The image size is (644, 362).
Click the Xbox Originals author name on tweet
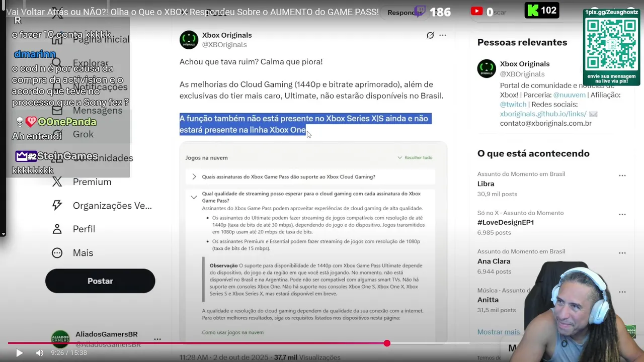[x=227, y=35]
